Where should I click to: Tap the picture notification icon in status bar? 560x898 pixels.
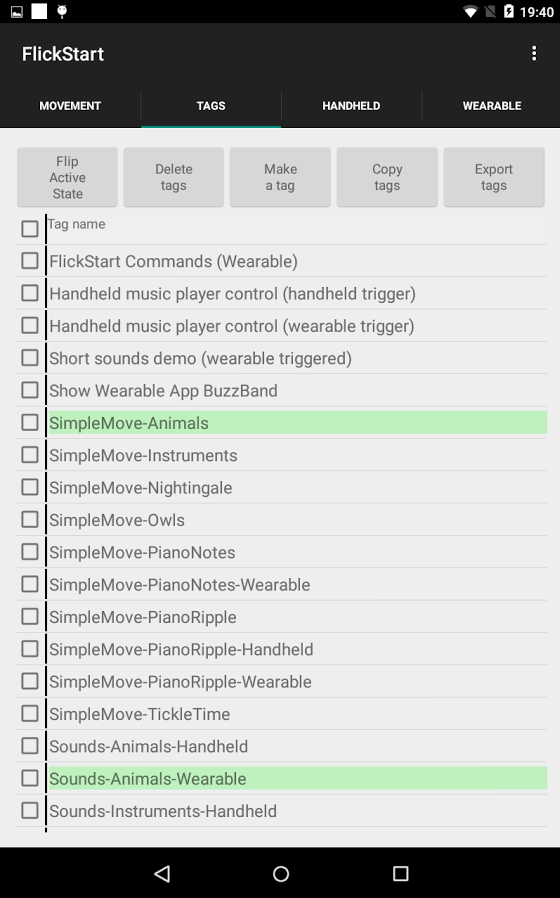pos(17,11)
